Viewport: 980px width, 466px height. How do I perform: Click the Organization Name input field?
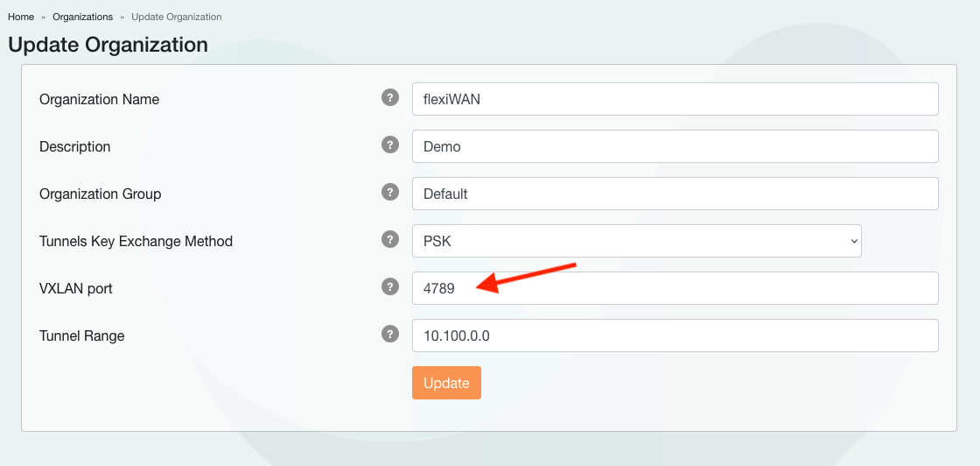pyautogui.click(x=675, y=99)
